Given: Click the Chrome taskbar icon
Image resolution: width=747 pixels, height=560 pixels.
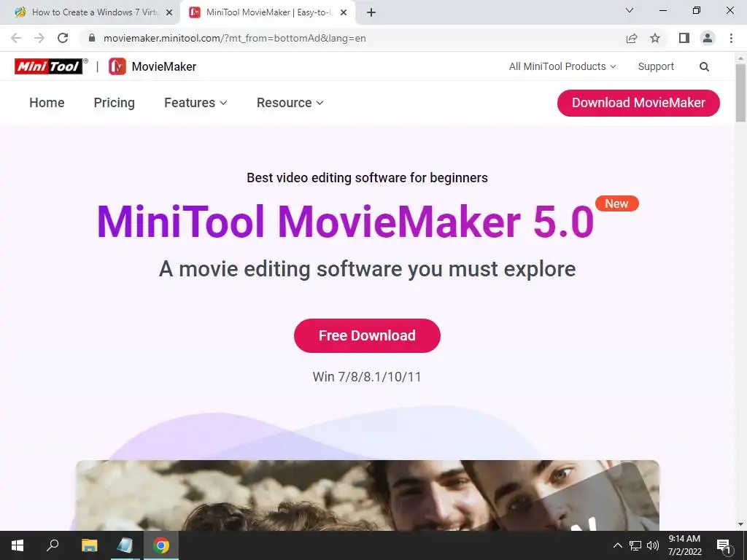Looking at the screenshot, I should click(161, 545).
